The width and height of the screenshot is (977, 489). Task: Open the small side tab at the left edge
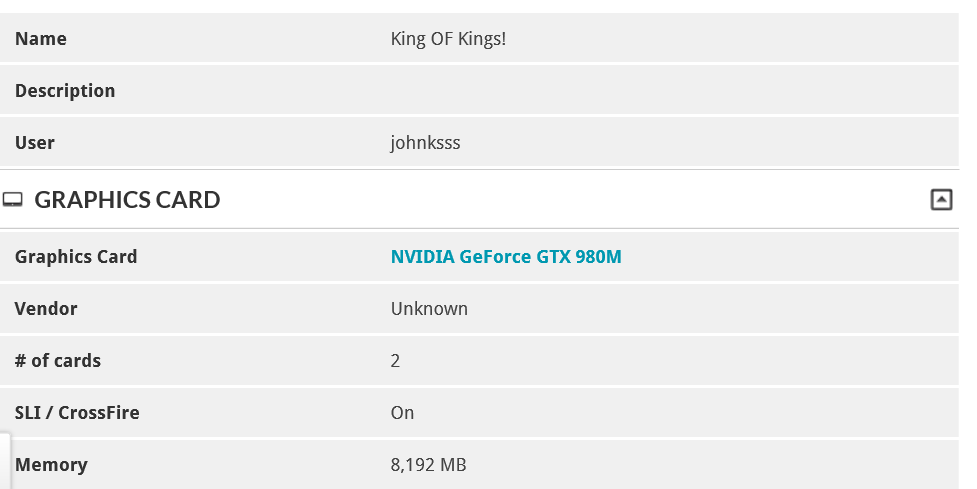(x=5, y=461)
